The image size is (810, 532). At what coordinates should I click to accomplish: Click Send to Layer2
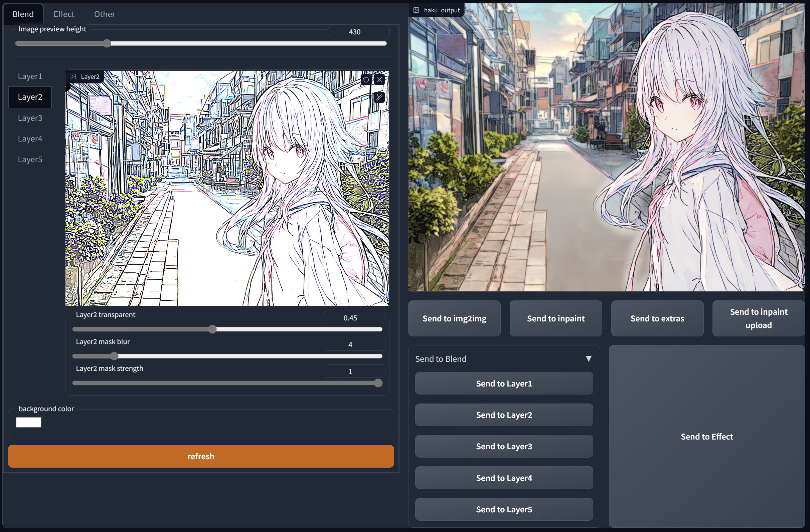[x=504, y=415]
